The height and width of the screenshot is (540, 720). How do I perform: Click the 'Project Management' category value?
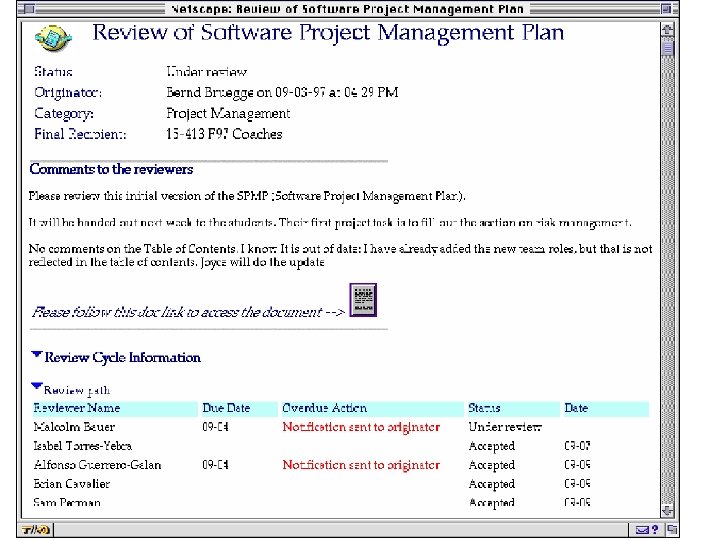[228, 113]
